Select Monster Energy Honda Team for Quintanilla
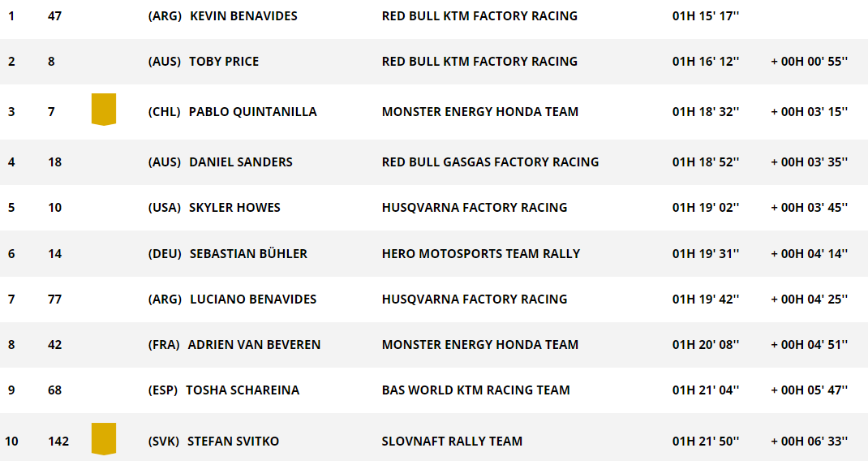The width and height of the screenshot is (868, 461). (x=480, y=112)
